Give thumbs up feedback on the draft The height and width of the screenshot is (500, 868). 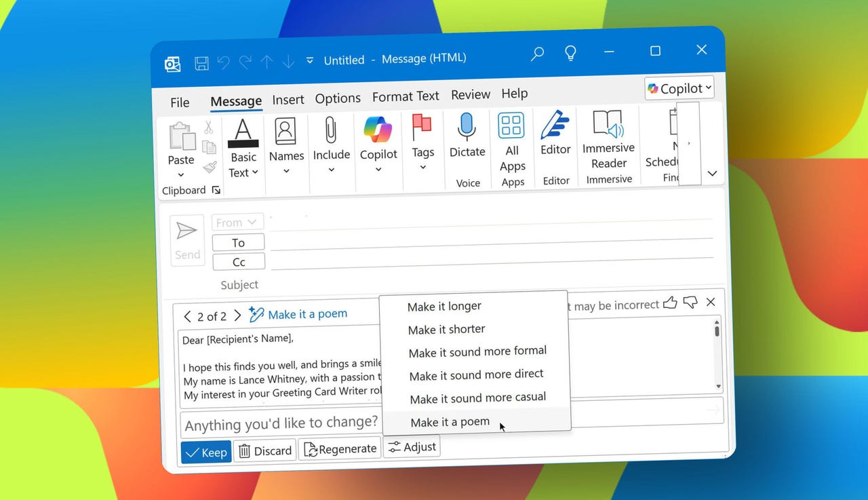pos(670,303)
